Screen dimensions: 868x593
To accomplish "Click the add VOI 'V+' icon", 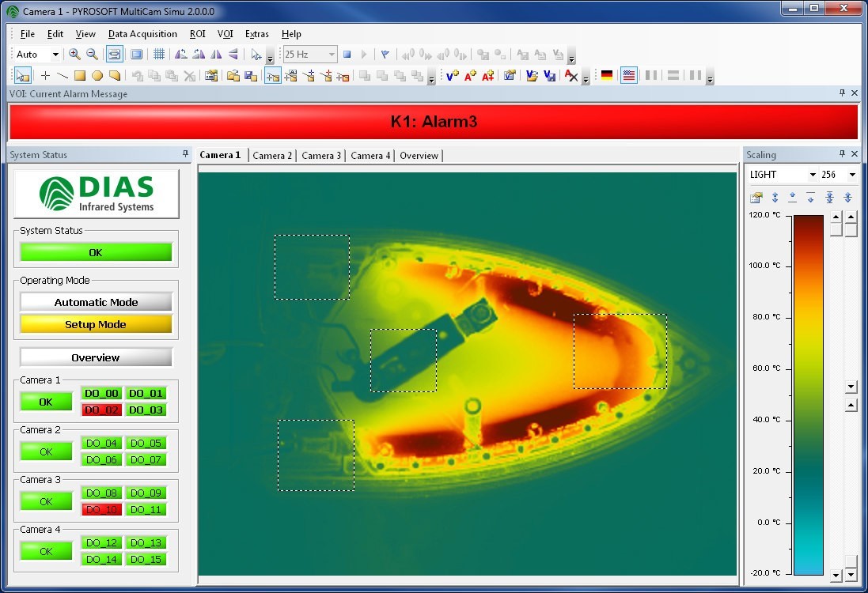I will (x=452, y=76).
